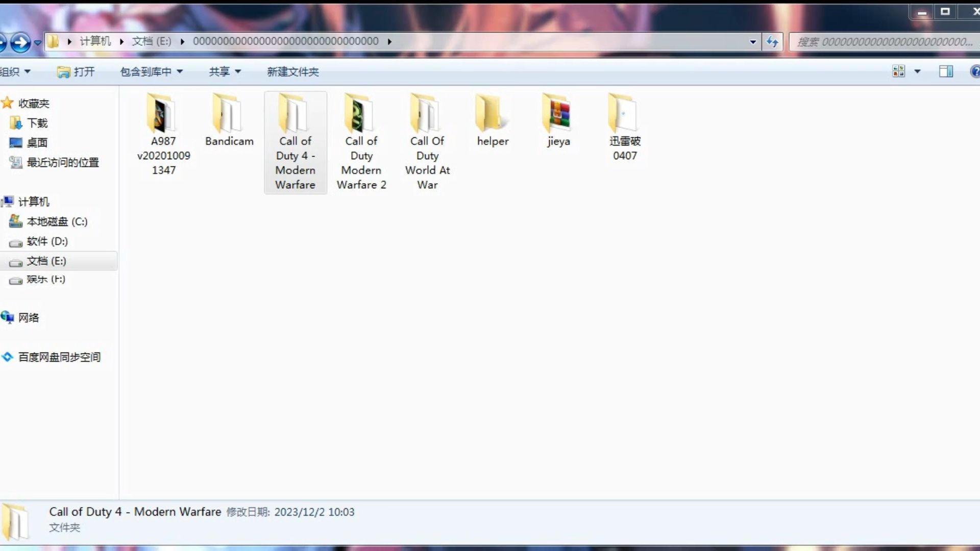Open the view options dropdown arrow
The width and height of the screenshot is (980, 551).
click(917, 71)
